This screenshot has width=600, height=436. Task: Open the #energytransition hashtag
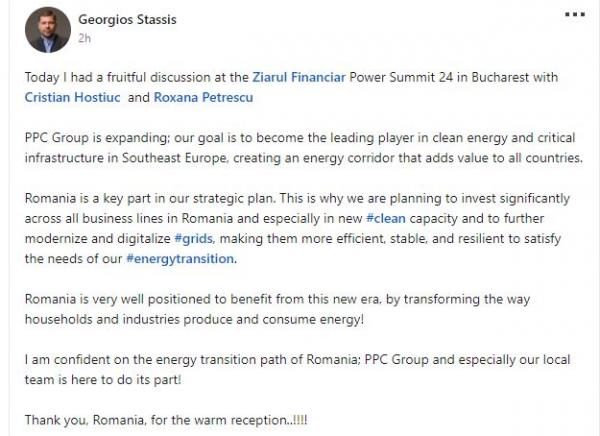coord(181,259)
